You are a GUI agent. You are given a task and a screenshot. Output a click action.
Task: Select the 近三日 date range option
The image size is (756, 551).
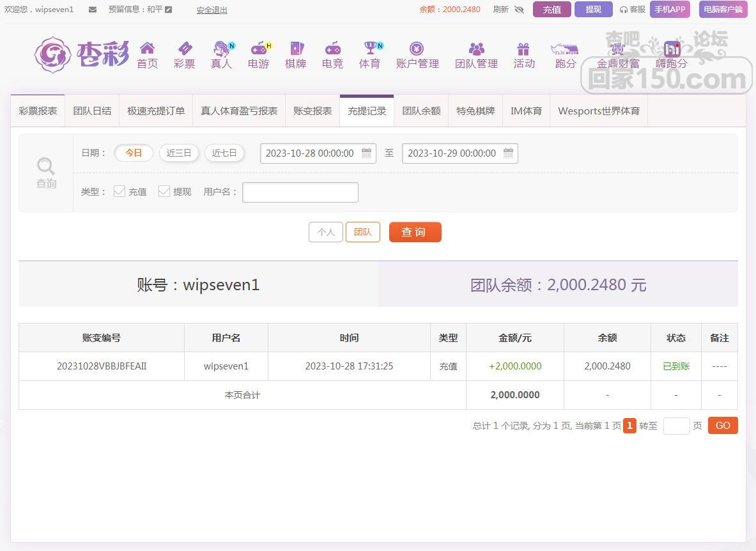(179, 153)
